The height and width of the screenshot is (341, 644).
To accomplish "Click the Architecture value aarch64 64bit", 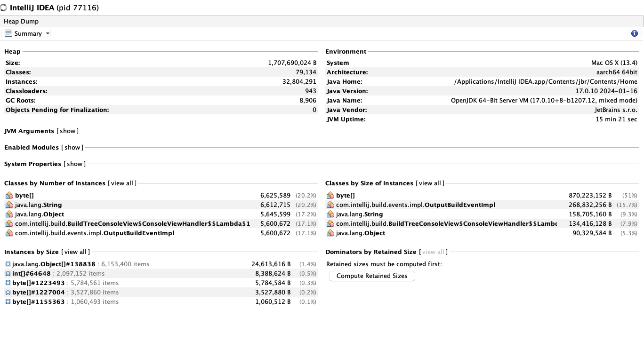I will tap(617, 72).
